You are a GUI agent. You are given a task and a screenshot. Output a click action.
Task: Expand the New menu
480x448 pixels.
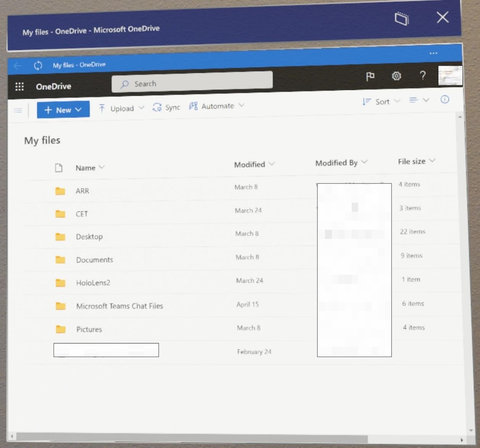coord(63,110)
